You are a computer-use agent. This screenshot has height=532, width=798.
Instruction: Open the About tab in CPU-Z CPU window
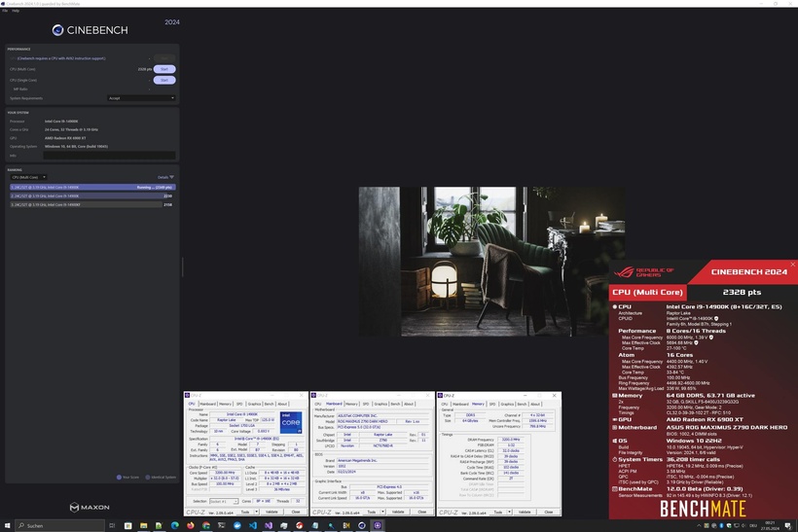pyautogui.click(x=282, y=404)
